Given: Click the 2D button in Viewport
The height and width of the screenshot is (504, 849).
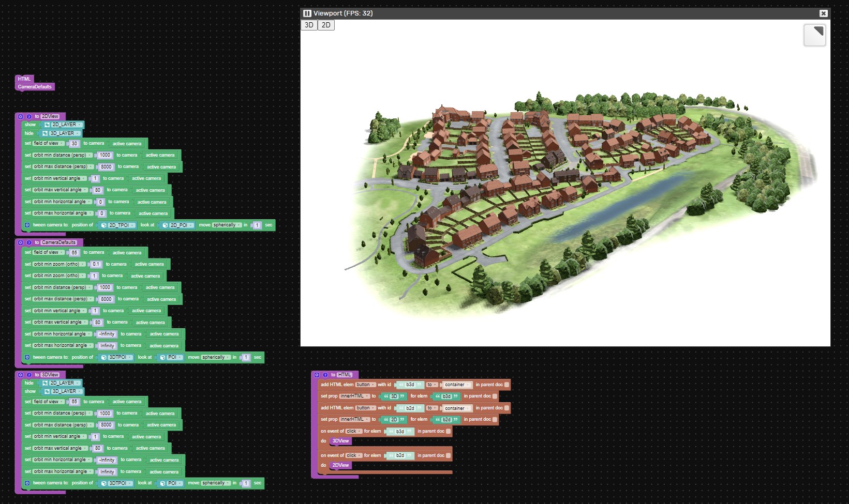Looking at the screenshot, I should tap(326, 25).
